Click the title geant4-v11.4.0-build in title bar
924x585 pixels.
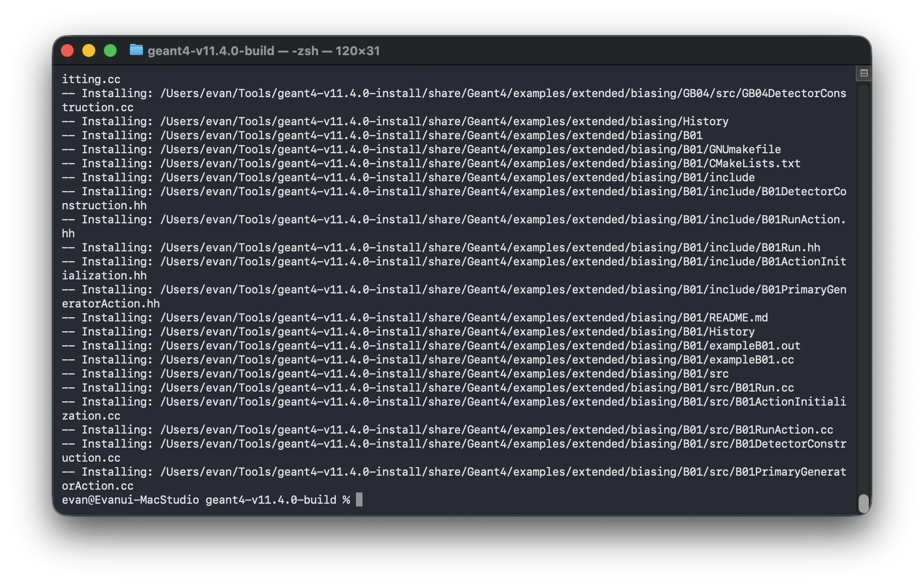coord(211,50)
